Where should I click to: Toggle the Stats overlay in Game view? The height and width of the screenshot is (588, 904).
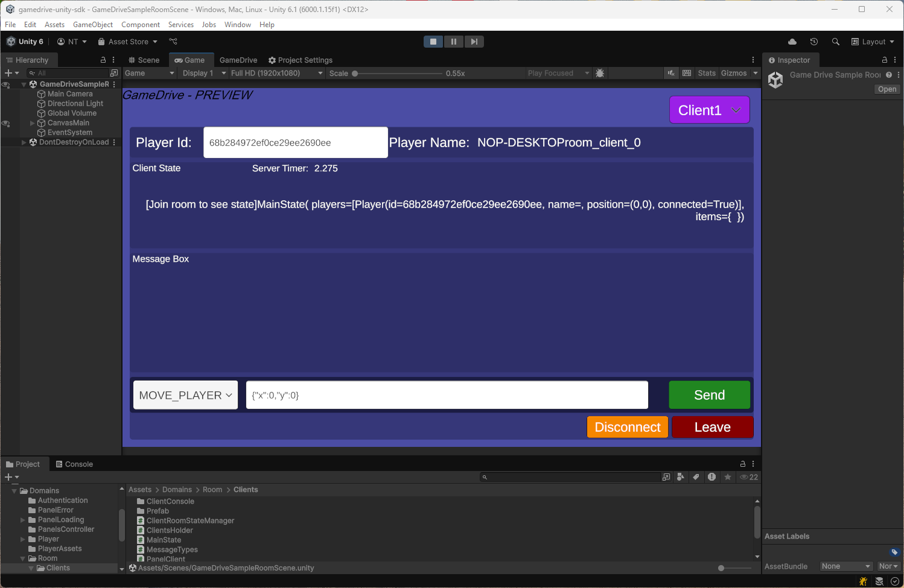[x=706, y=72]
